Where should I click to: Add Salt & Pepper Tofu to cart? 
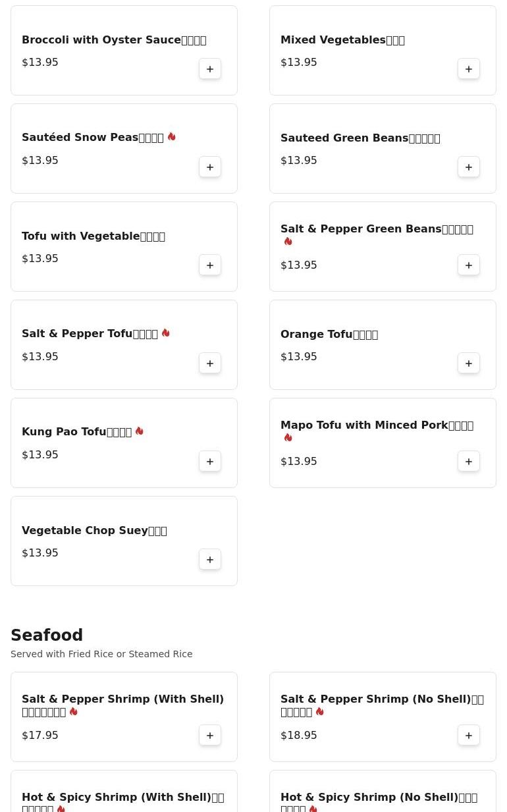(x=210, y=364)
